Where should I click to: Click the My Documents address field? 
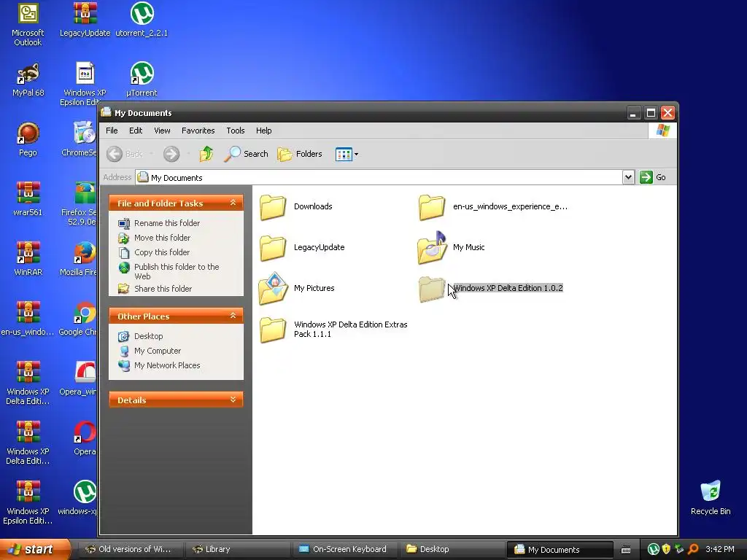pyautogui.click(x=379, y=178)
